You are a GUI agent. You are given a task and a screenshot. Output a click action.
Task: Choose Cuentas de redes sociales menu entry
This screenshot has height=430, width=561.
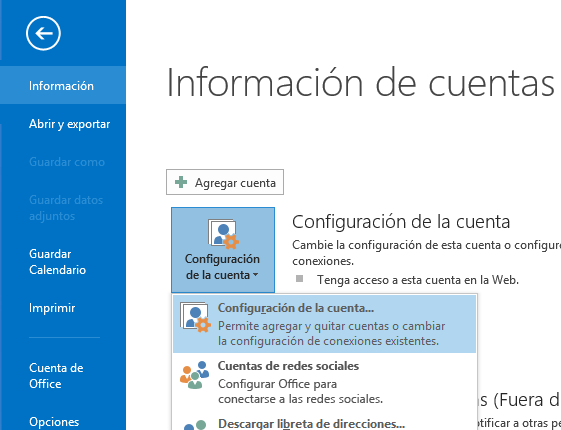[x=325, y=382]
